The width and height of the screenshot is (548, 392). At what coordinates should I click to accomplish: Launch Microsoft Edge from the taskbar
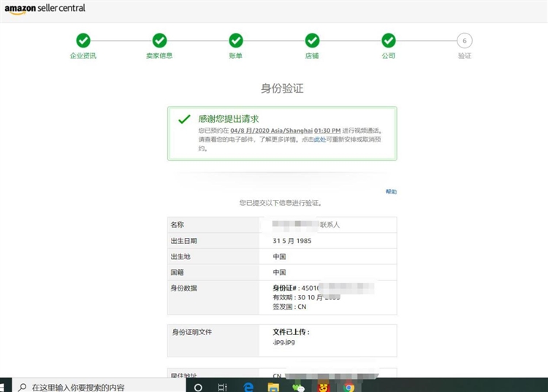coord(248,387)
